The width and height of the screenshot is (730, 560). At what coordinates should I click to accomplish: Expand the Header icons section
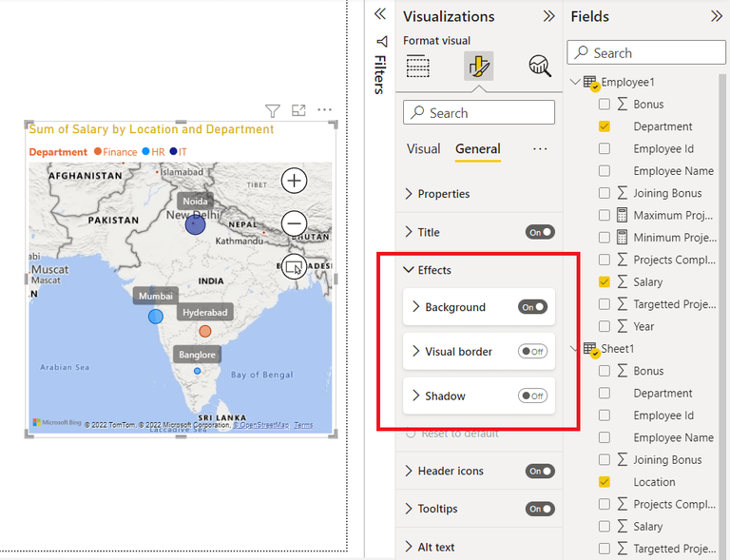coord(409,471)
